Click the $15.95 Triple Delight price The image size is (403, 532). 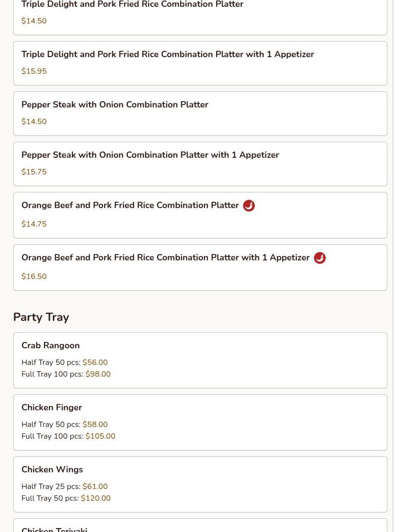pos(34,71)
